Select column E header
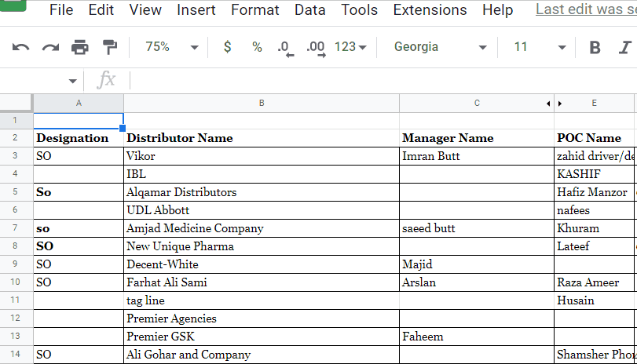This screenshot has height=364, width=637. [x=594, y=103]
